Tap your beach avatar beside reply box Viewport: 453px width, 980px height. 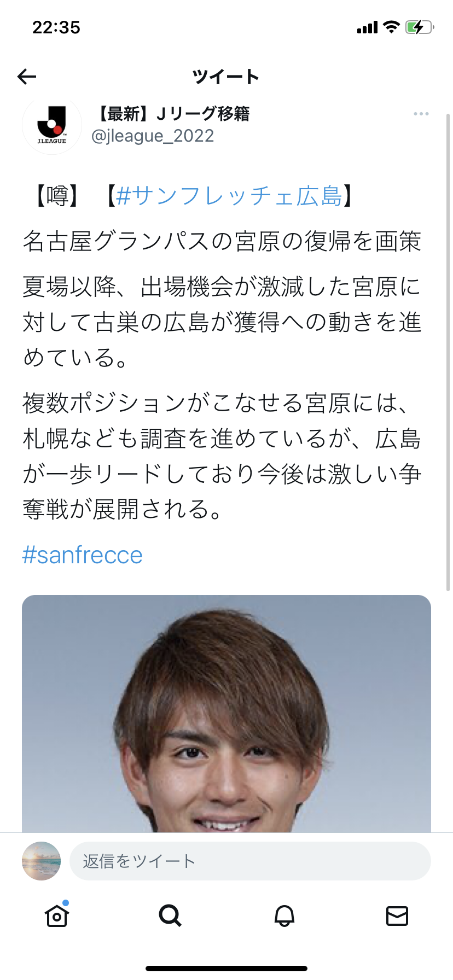coord(41,861)
